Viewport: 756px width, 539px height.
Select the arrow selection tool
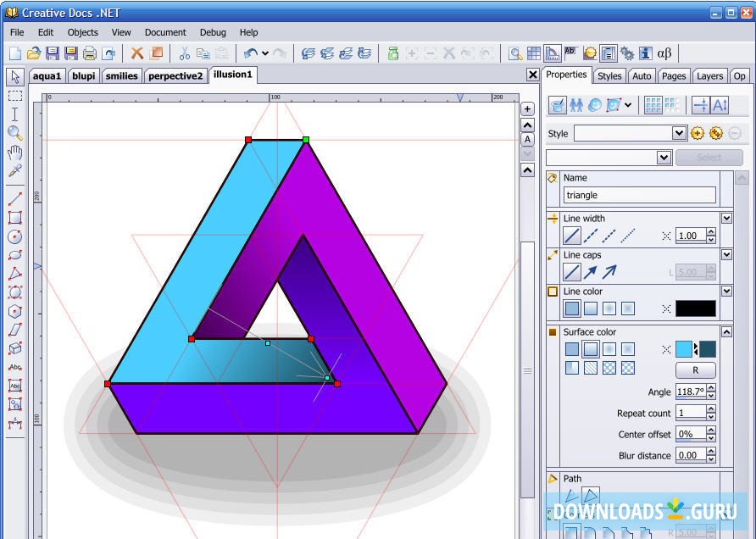pos(15,77)
